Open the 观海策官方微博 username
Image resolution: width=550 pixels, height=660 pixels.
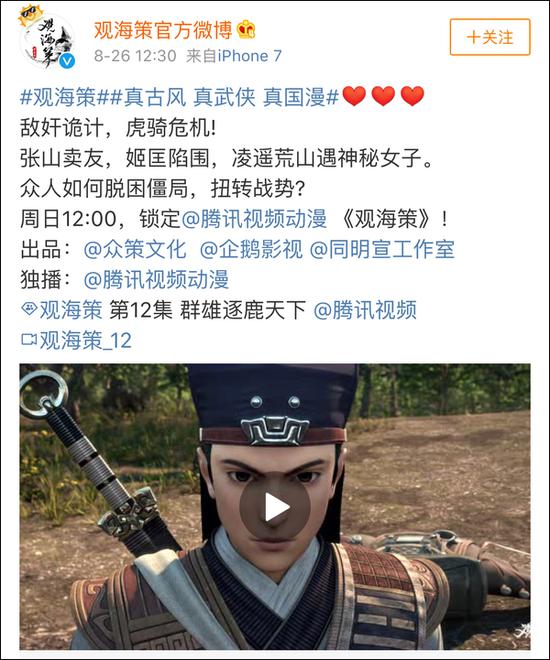[x=163, y=30]
